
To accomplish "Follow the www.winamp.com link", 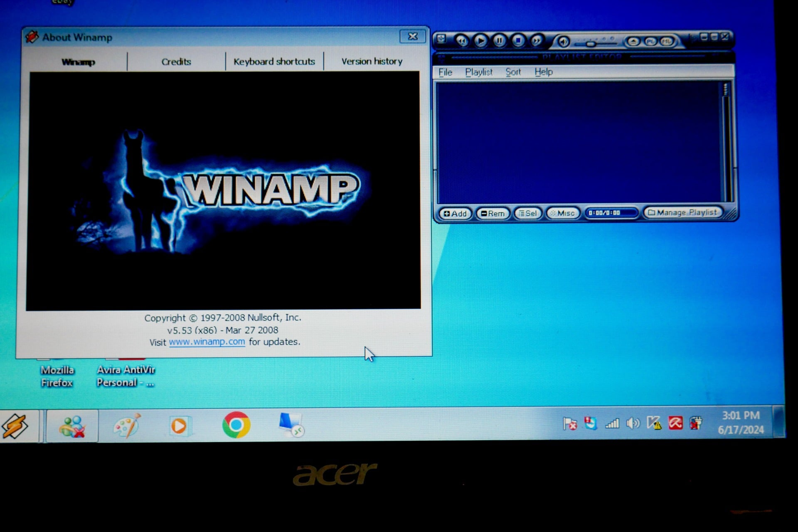I will point(207,342).
